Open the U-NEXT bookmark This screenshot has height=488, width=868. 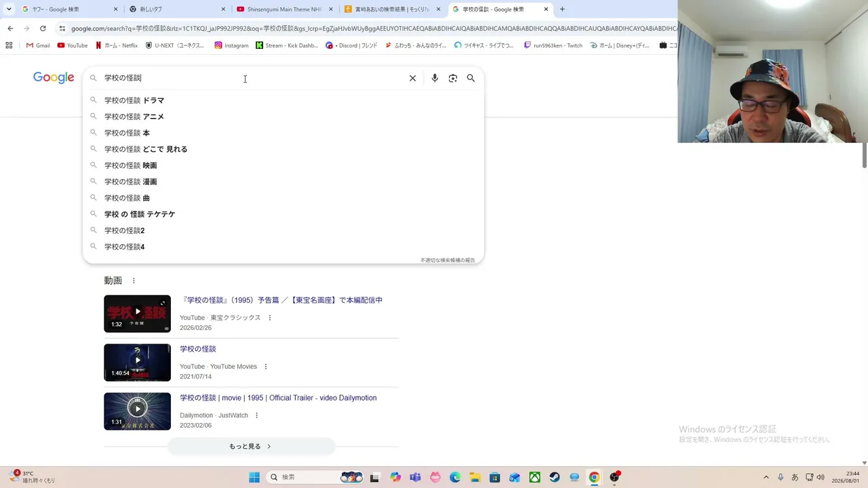pos(174,45)
